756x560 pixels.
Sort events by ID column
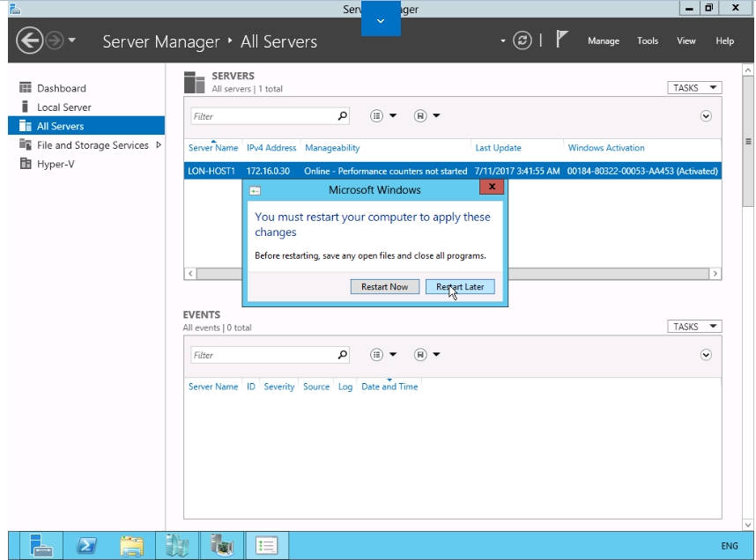pos(251,387)
